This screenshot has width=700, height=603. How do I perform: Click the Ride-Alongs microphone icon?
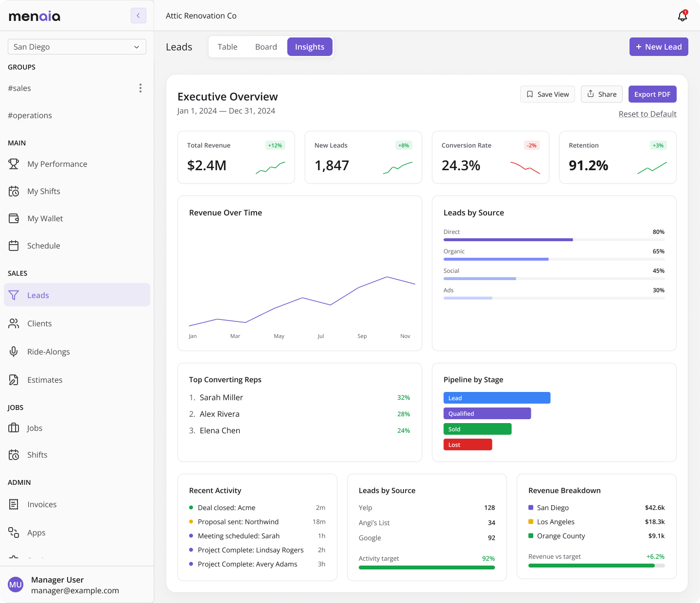tap(14, 352)
